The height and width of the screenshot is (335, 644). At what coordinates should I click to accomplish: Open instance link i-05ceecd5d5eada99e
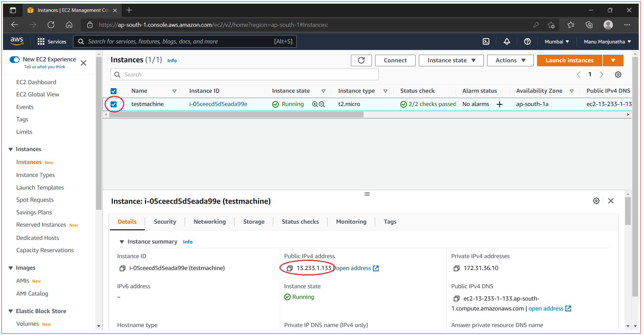point(218,104)
